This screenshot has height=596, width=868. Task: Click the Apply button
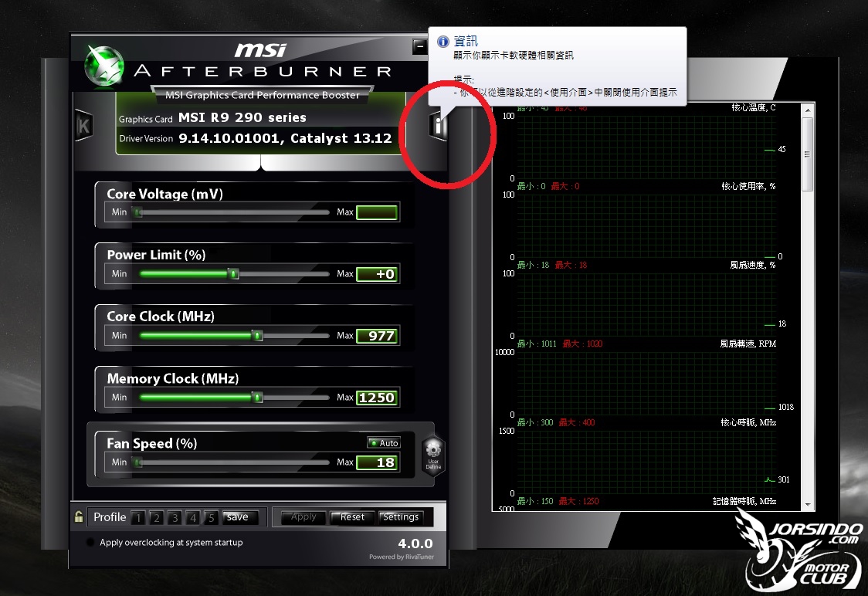point(303,516)
